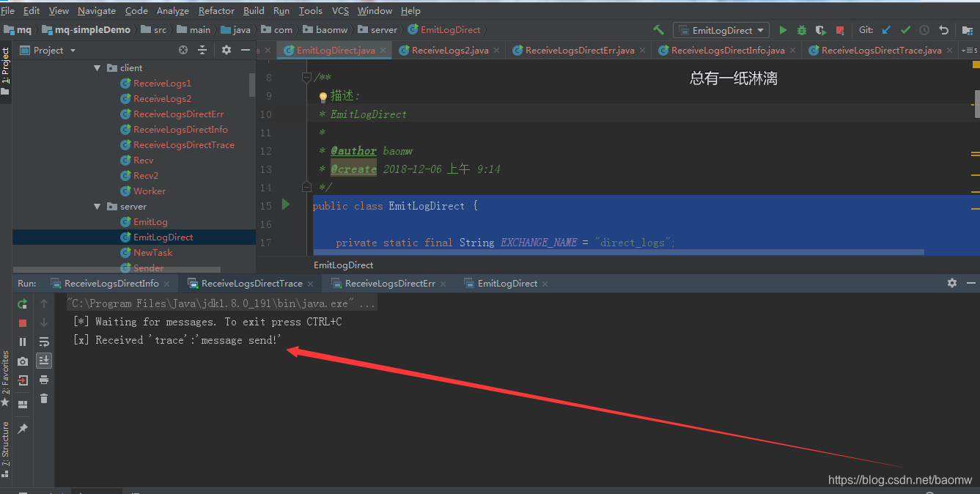The height and width of the screenshot is (494, 980).
Task: Open the VCS menu
Action: click(x=340, y=10)
